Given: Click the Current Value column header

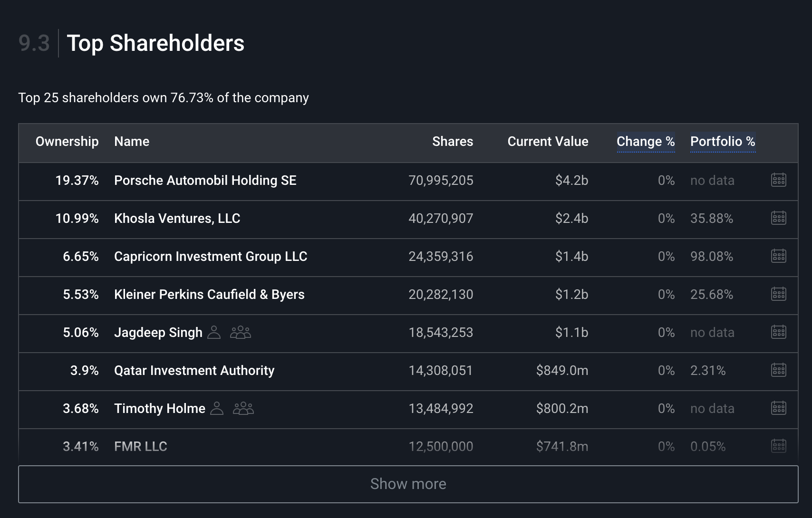Looking at the screenshot, I should (548, 142).
